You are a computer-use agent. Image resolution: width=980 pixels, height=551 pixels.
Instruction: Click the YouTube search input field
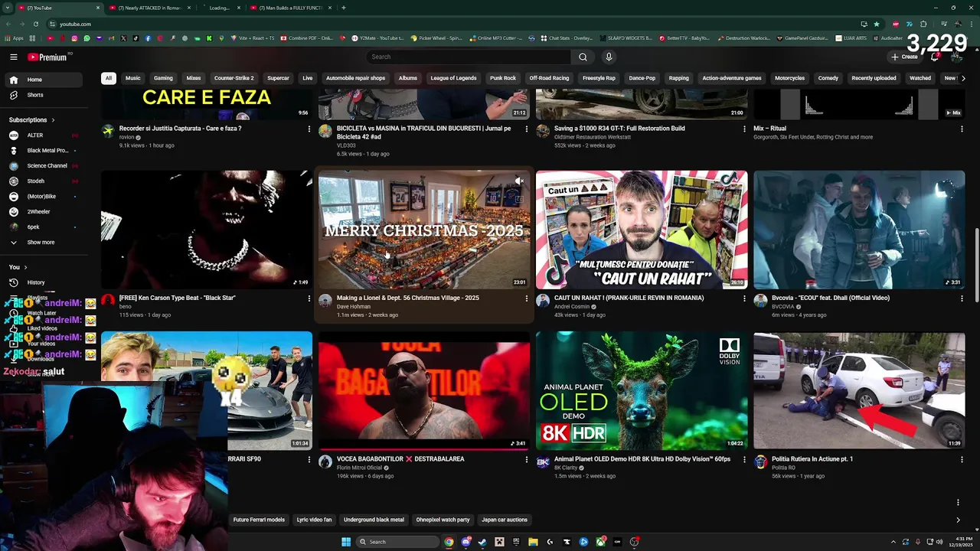pyautogui.click(x=469, y=57)
